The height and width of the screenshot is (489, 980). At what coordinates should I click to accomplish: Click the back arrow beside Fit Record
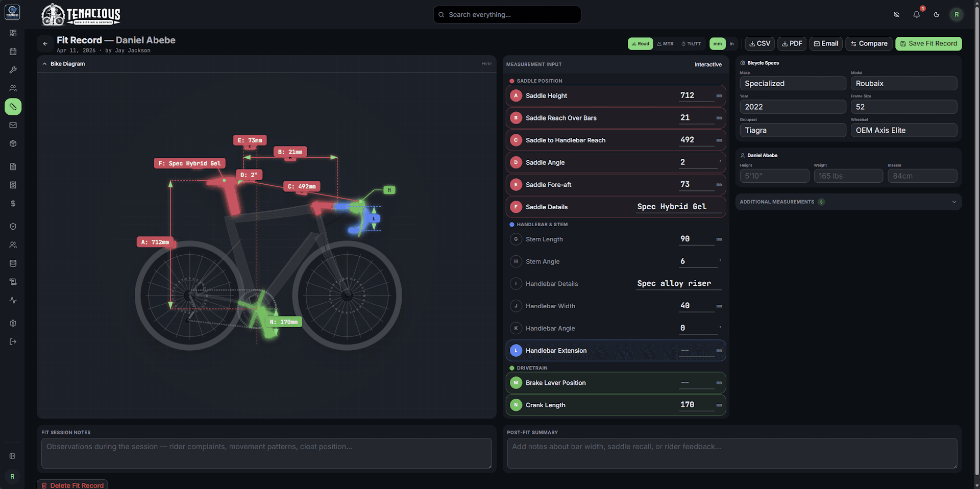click(x=45, y=44)
